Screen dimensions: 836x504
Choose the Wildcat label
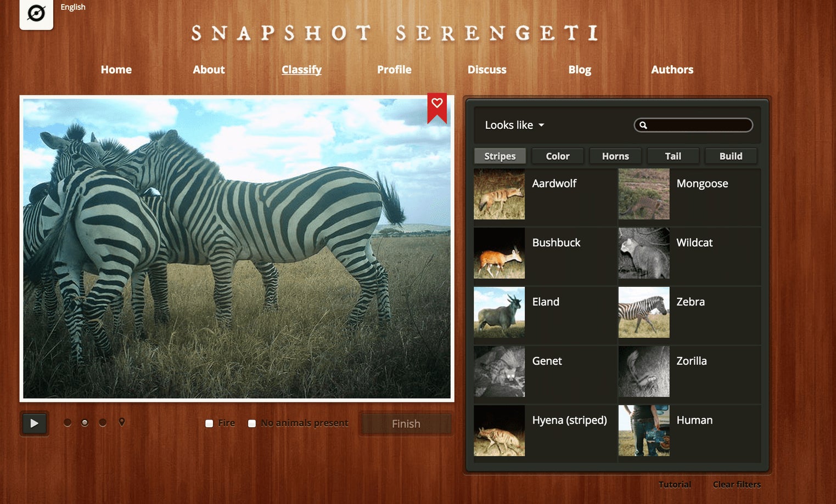pyautogui.click(x=694, y=243)
